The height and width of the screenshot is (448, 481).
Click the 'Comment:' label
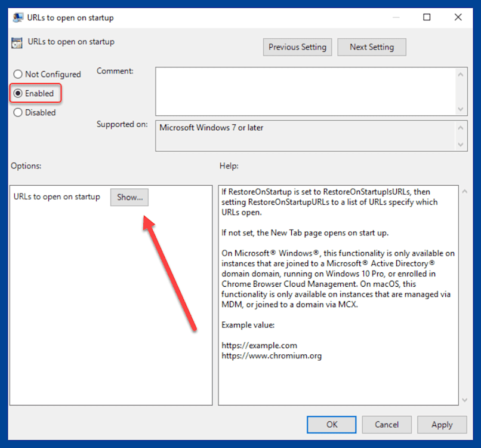pyautogui.click(x=115, y=71)
